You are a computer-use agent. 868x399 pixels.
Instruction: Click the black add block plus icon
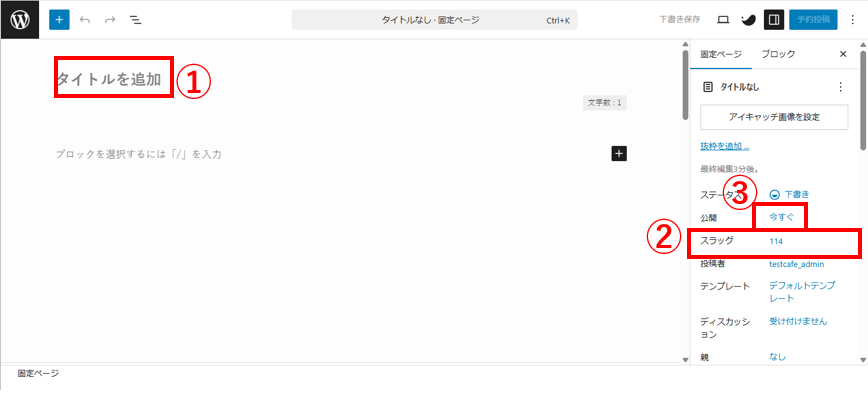pyautogui.click(x=619, y=153)
